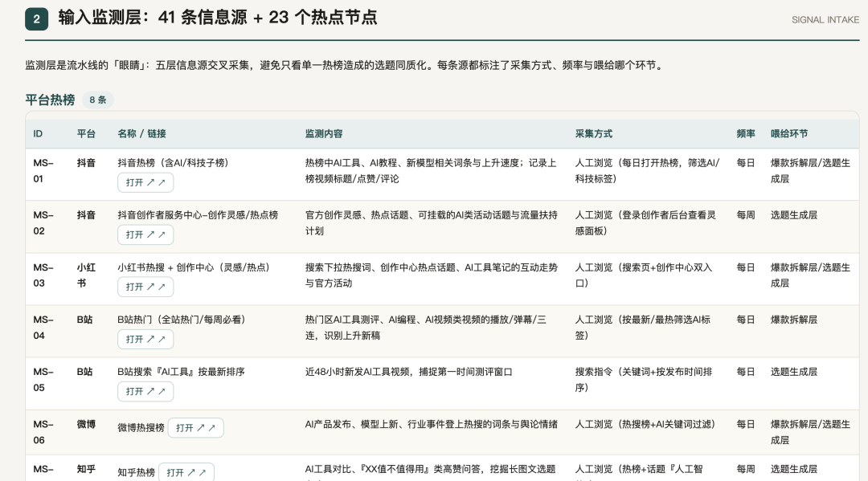The height and width of the screenshot is (481, 868).
Task: Click the 频率 column header
Action: pos(746,134)
